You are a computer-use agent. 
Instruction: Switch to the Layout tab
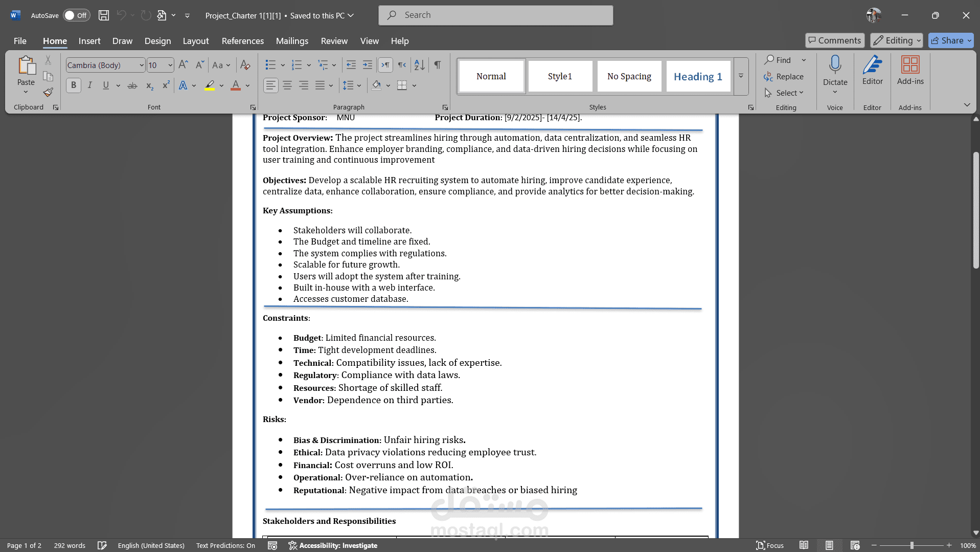196,41
